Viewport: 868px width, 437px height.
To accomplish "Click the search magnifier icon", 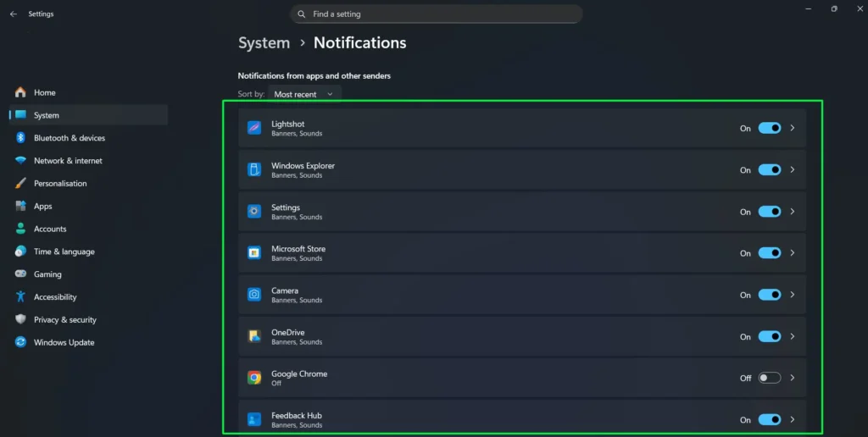I will click(301, 14).
